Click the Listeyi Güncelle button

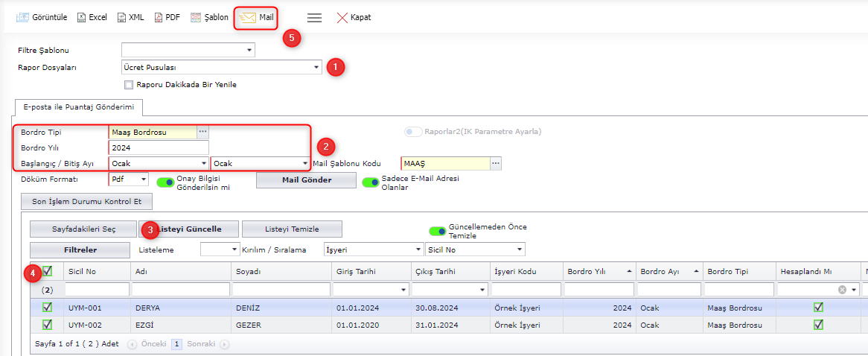188,229
